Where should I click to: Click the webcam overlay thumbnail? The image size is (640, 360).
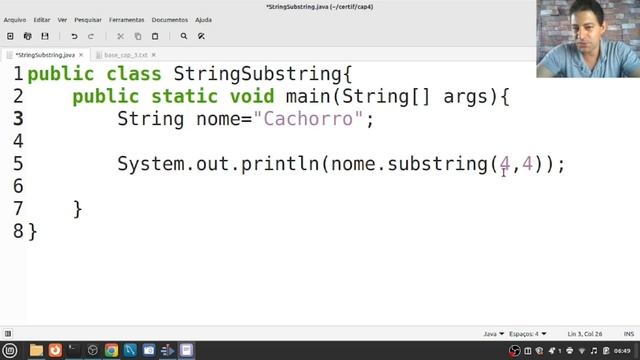pos(588,39)
